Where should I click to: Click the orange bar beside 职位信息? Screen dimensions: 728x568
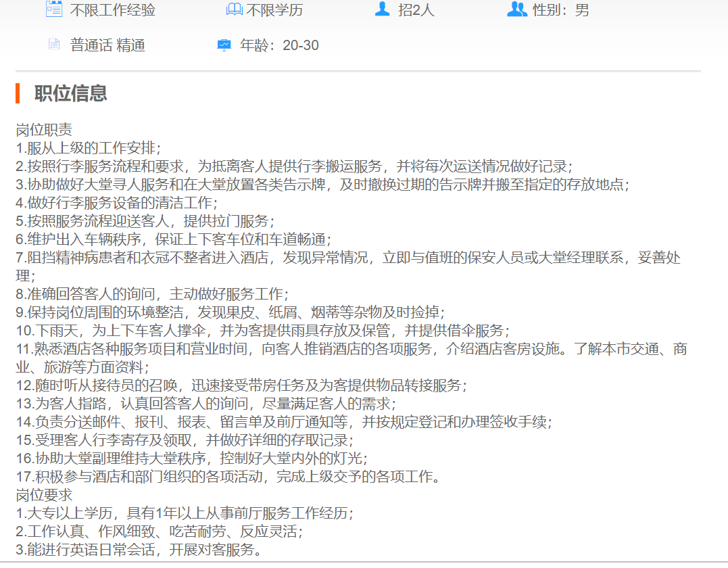18,93
